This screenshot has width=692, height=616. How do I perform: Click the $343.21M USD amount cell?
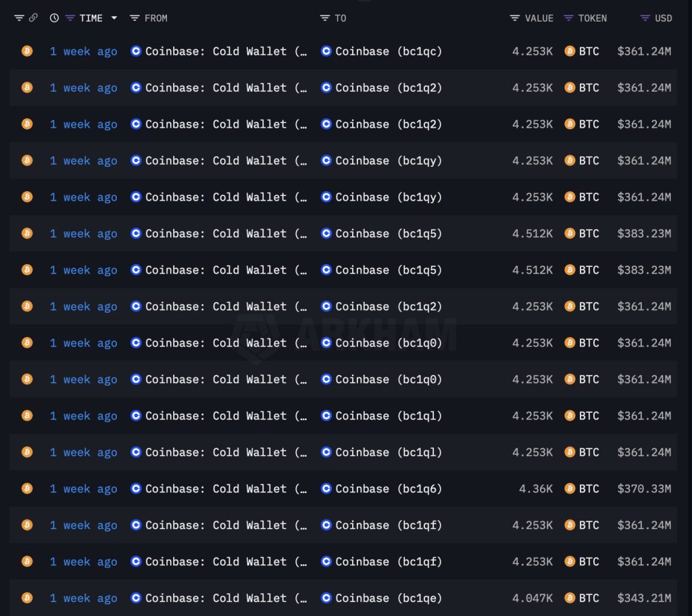(644, 598)
